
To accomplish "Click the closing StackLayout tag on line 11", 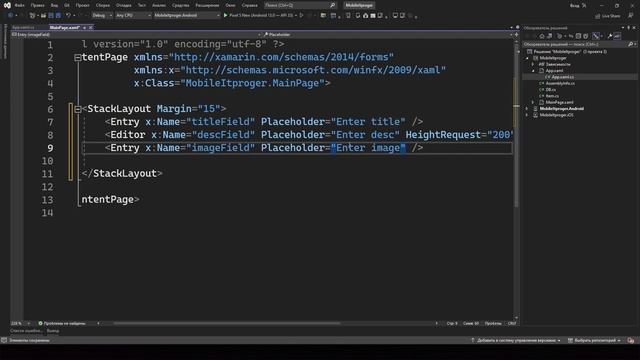I will [122, 173].
